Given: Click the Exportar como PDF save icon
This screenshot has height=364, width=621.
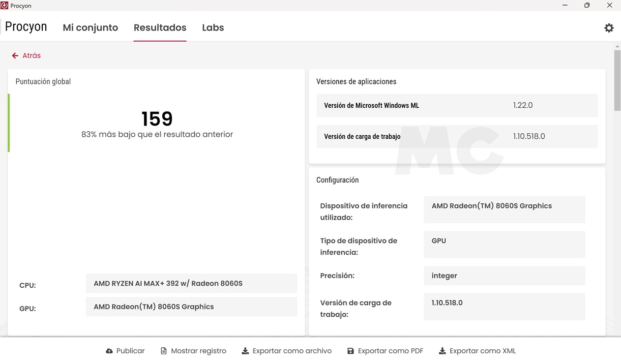Looking at the screenshot, I should coord(350,351).
